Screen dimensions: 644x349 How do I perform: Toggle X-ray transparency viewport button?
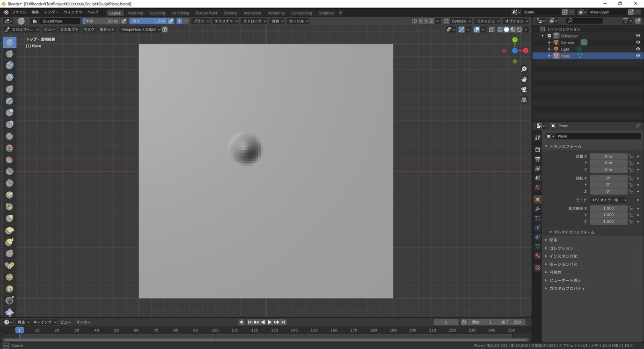click(x=492, y=30)
